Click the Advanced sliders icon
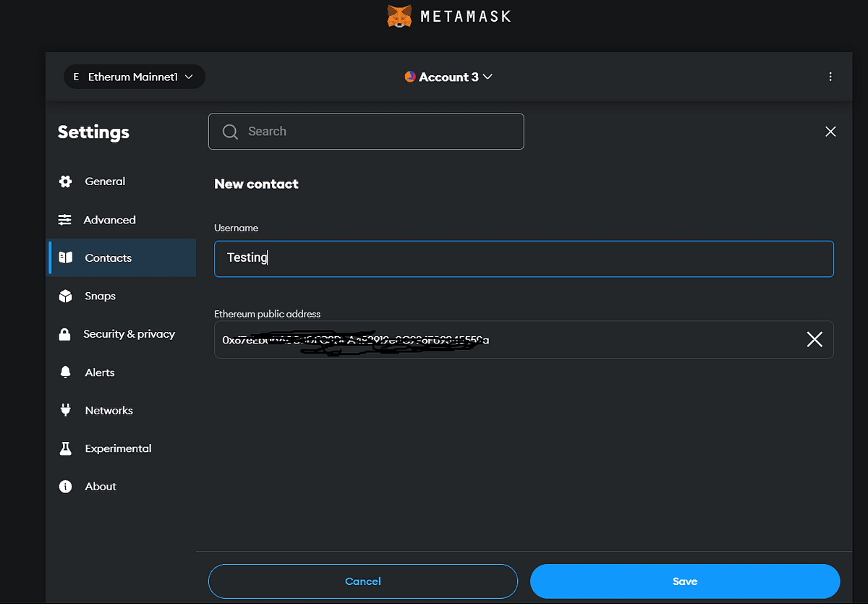868x606 pixels. (65, 220)
